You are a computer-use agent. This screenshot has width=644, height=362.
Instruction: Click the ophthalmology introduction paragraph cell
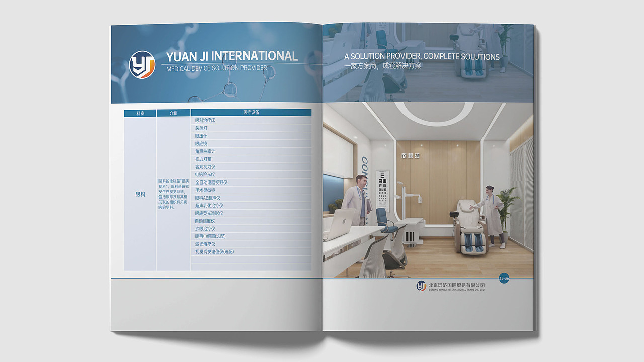(x=174, y=194)
